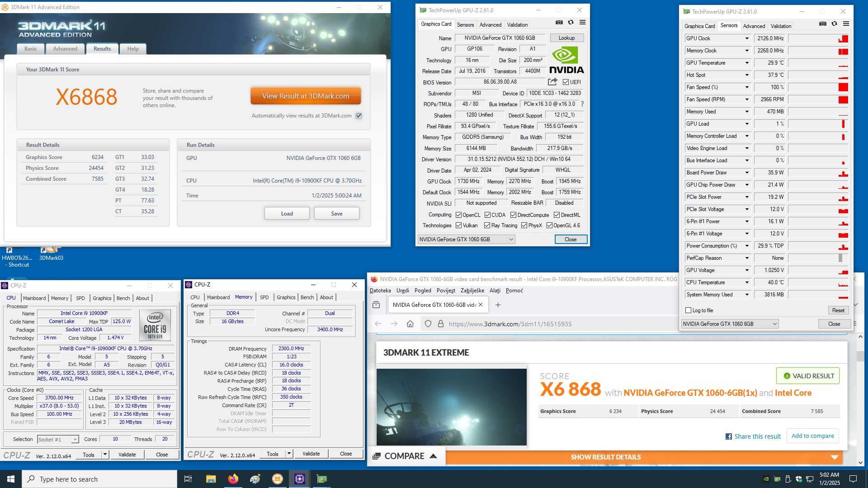
Task: Toggle the Ray Tracing checkbox
Action: 487,225
